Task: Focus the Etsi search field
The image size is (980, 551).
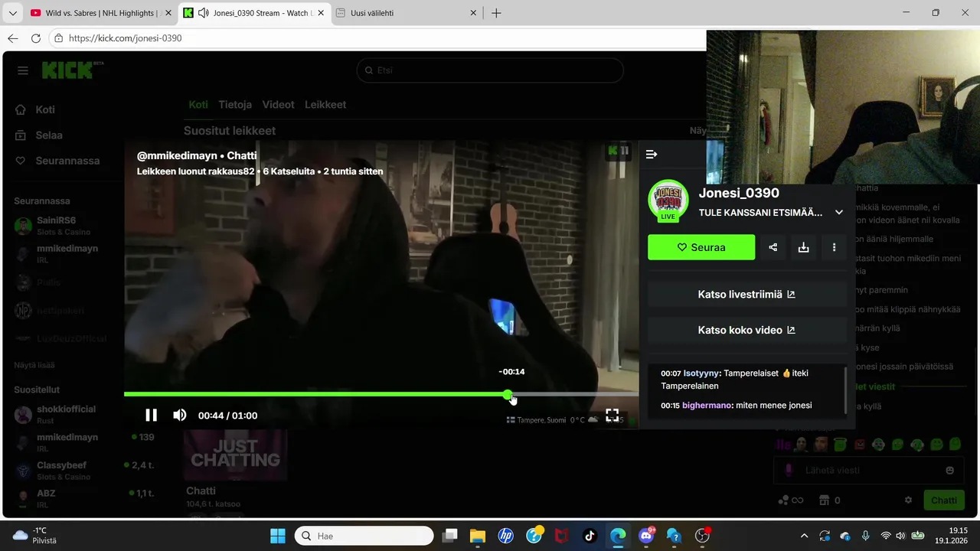Action: pyautogui.click(x=490, y=70)
